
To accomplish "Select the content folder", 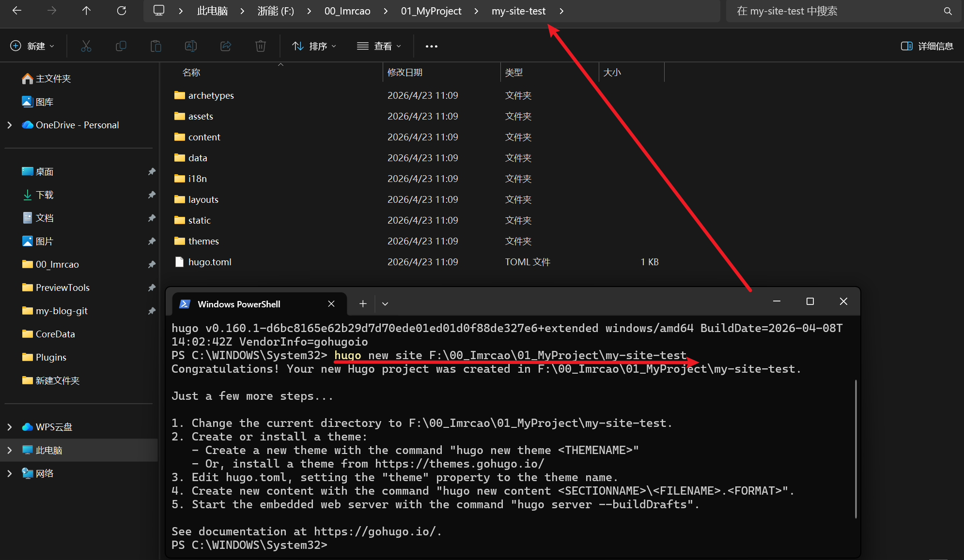I will (204, 137).
